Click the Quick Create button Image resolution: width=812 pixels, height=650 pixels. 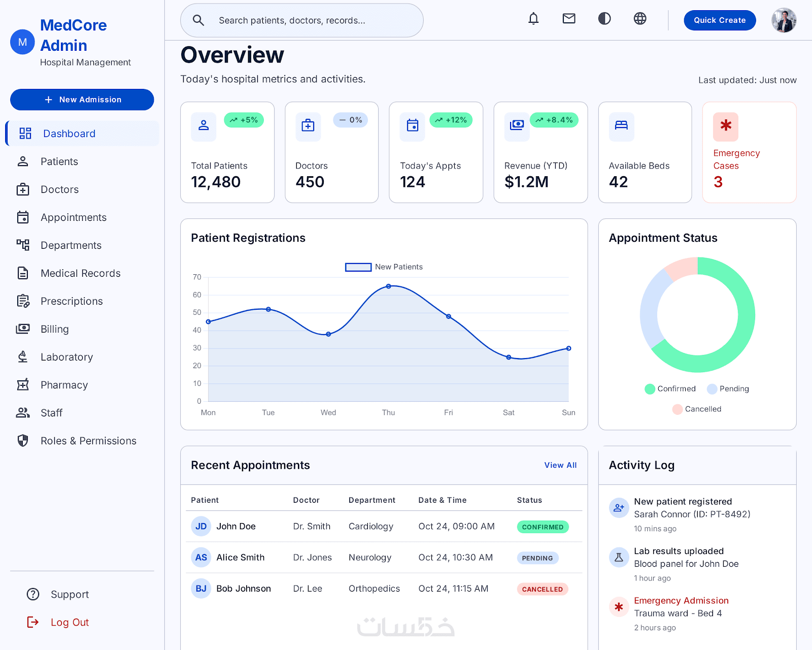coord(720,20)
